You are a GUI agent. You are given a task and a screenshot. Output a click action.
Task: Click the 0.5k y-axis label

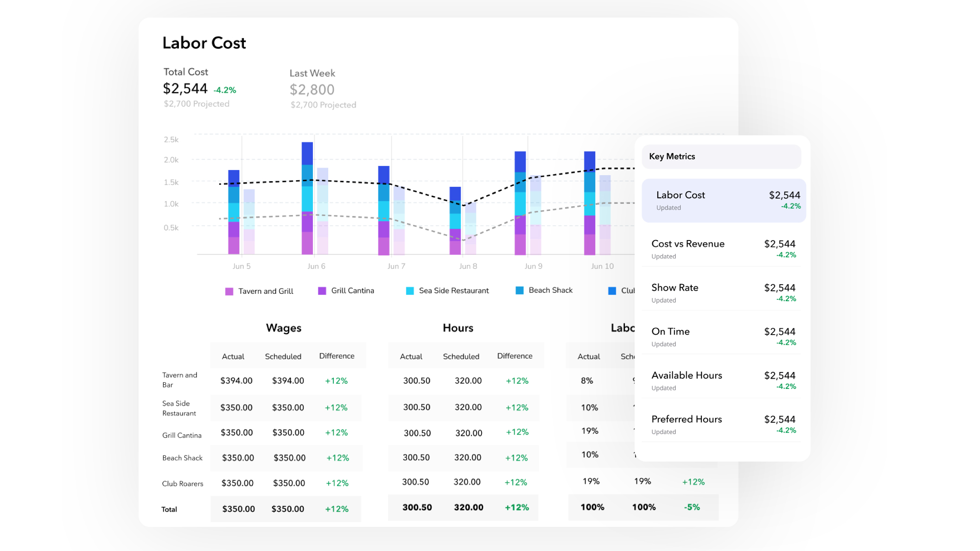(x=171, y=228)
